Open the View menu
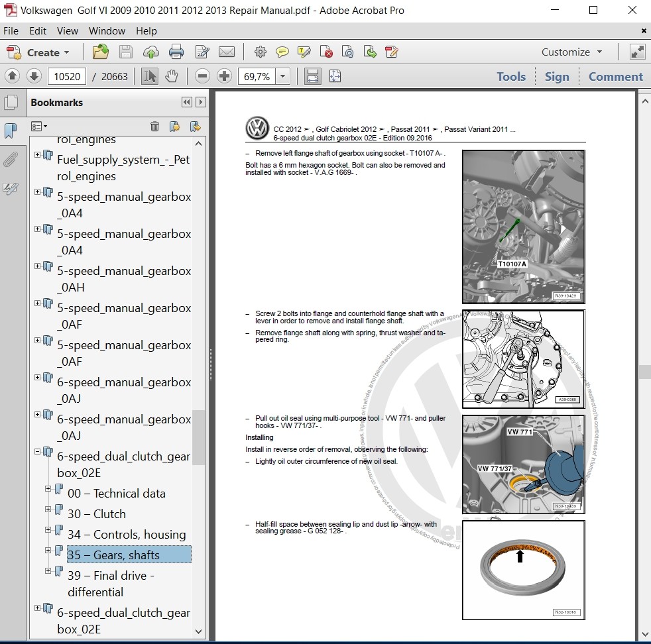 pyautogui.click(x=68, y=31)
